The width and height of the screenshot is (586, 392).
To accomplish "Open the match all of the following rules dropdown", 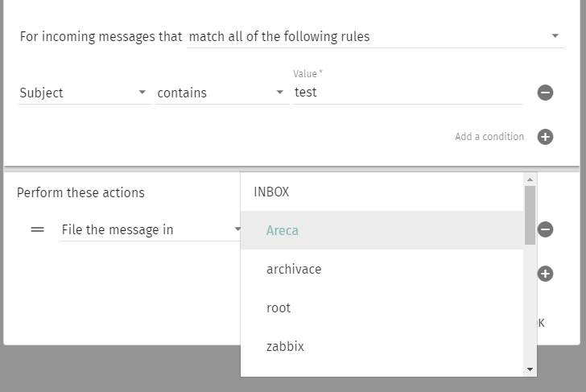I will click(375, 36).
